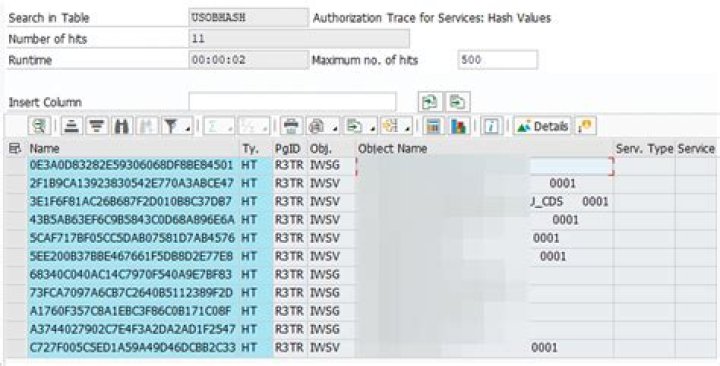Click the Serv. Type column header

[644, 148]
